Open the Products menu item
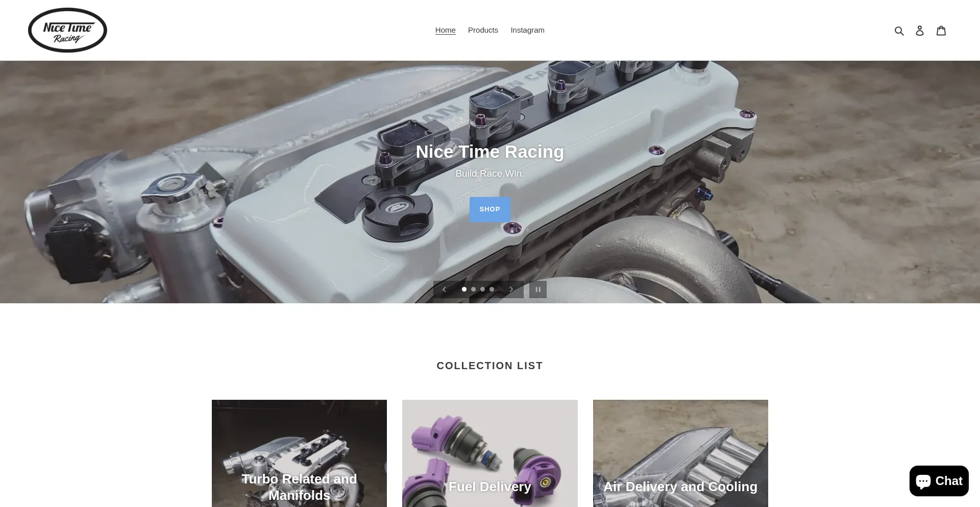Viewport: 980px width, 507px height. [483, 30]
